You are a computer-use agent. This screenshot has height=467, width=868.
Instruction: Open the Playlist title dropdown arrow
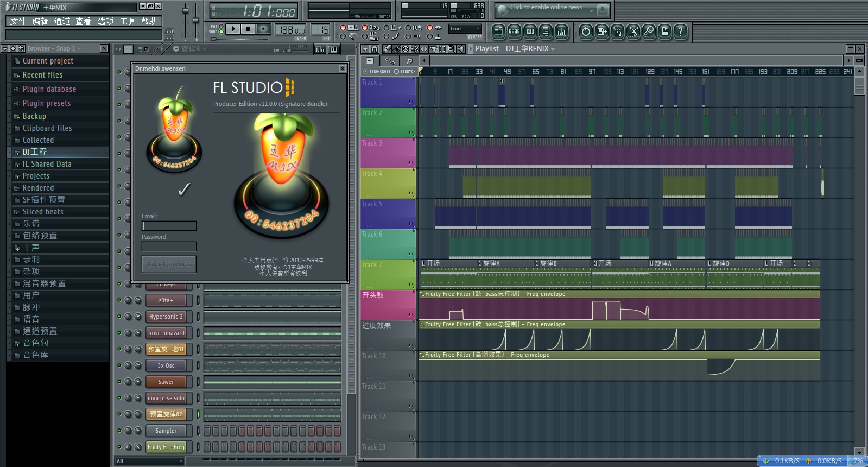[x=553, y=49]
